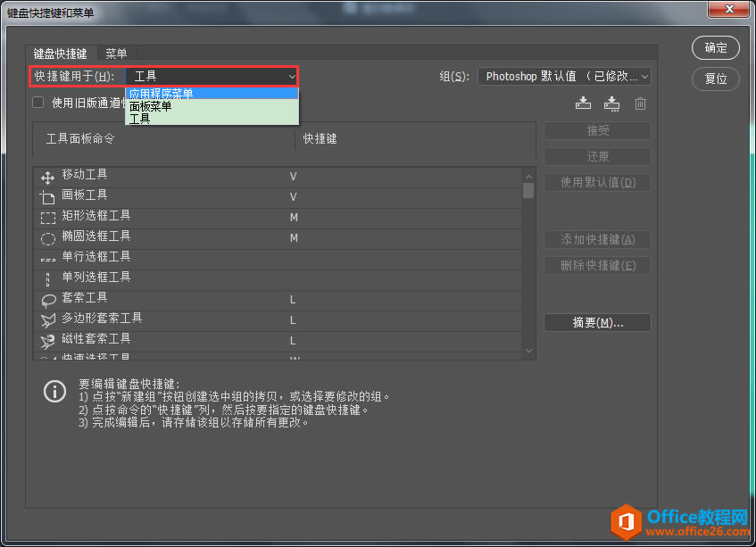Image resolution: width=756 pixels, height=547 pixels.
Task: Click shortcut V of 移动工具
Action: (293, 177)
